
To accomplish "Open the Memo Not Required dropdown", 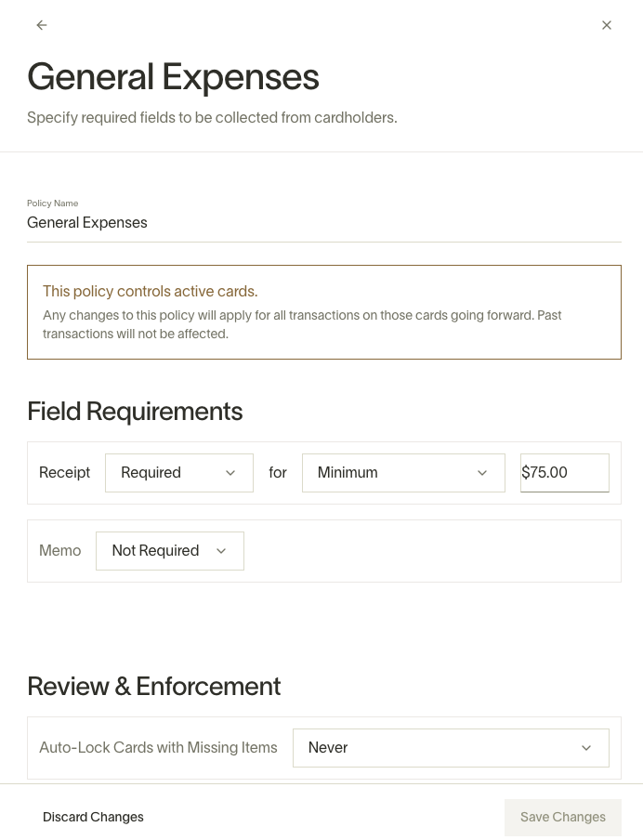I will click(x=170, y=551).
